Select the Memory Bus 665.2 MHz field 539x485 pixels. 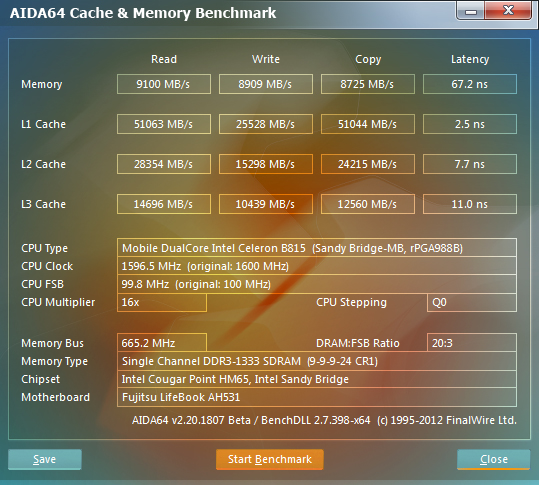pos(162,343)
